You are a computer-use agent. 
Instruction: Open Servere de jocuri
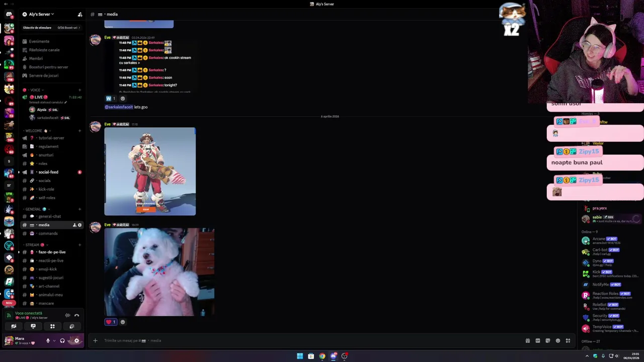pos(44,75)
